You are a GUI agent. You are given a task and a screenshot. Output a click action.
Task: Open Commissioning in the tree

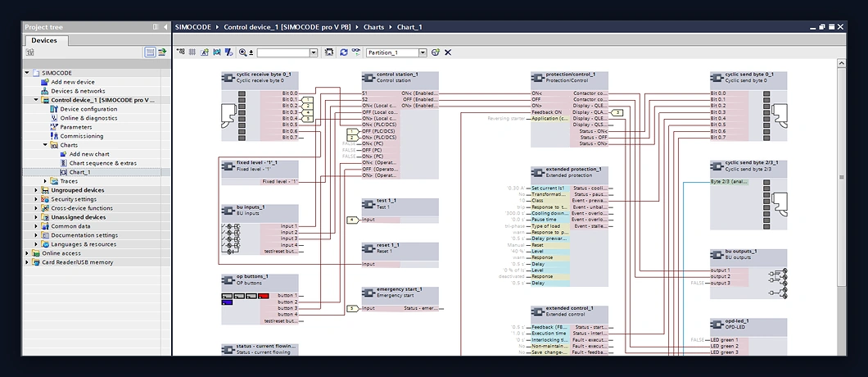(81, 136)
